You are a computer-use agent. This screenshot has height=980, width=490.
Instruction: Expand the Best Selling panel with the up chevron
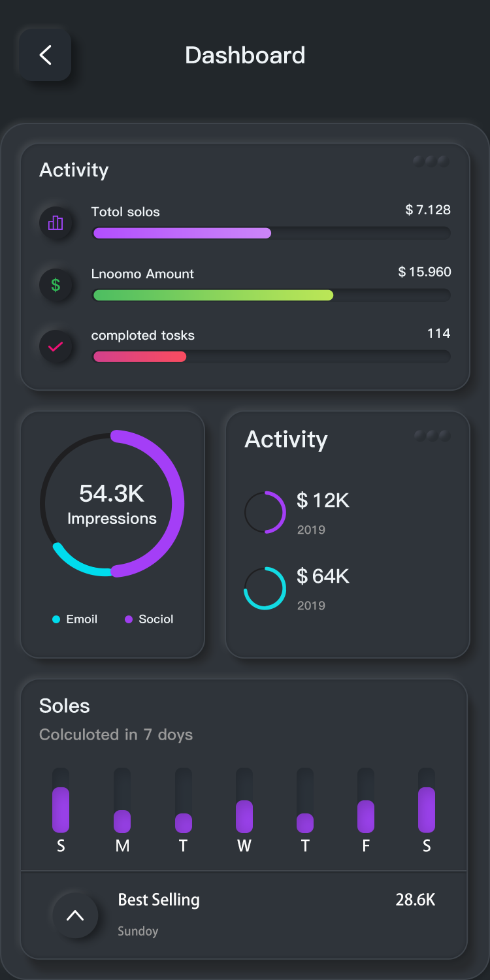click(75, 915)
